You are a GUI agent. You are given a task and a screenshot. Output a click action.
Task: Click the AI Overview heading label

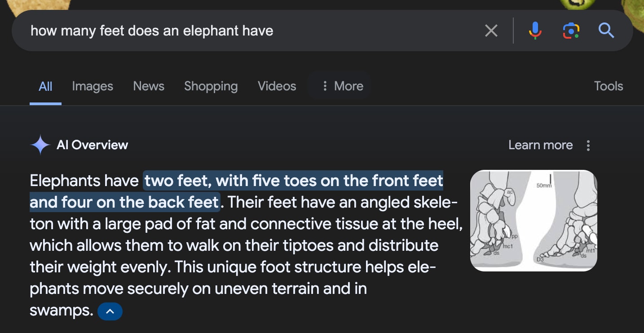pyautogui.click(x=92, y=145)
